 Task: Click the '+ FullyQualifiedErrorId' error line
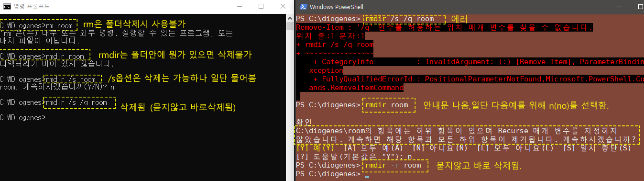coord(479,79)
